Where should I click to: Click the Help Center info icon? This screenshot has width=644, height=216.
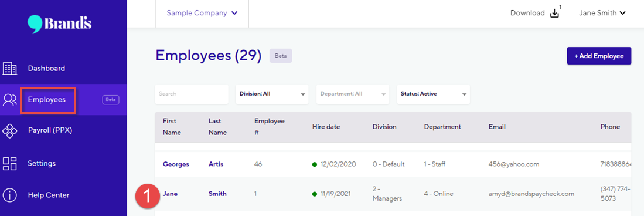[x=10, y=195]
